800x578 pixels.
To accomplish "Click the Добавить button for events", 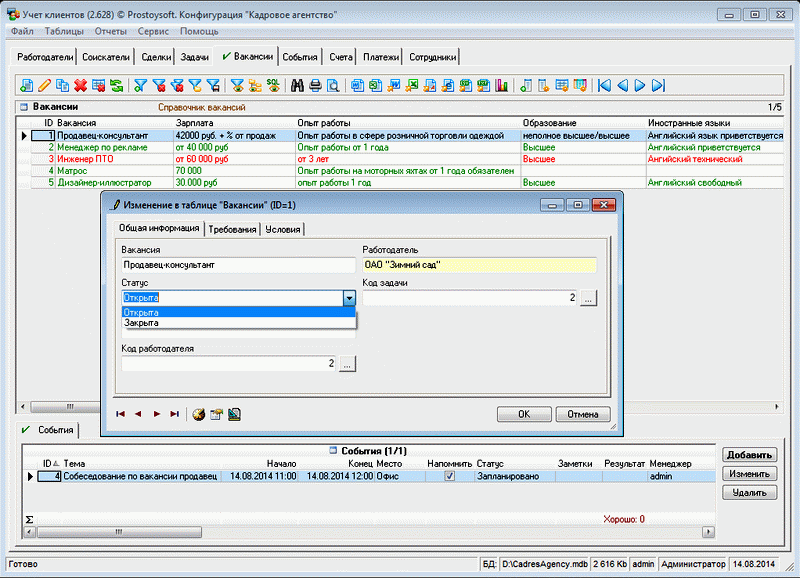I will pos(749,455).
